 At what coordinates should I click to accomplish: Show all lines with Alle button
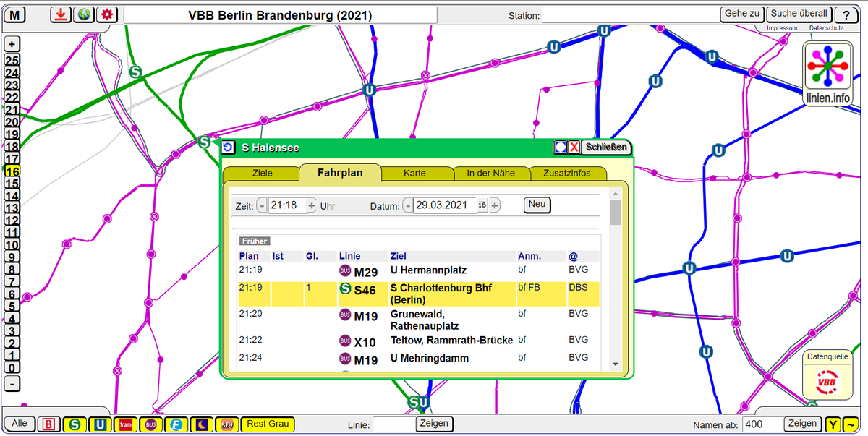(x=20, y=424)
